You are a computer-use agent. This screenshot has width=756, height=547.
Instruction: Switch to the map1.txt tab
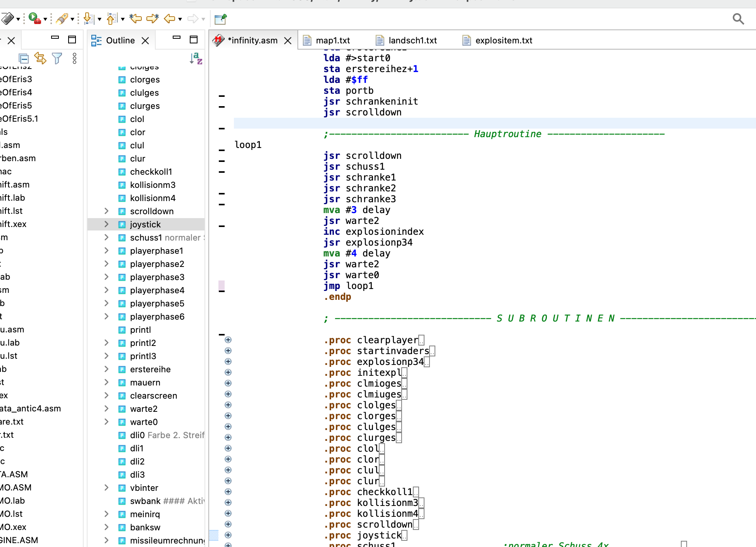(x=333, y=40)
